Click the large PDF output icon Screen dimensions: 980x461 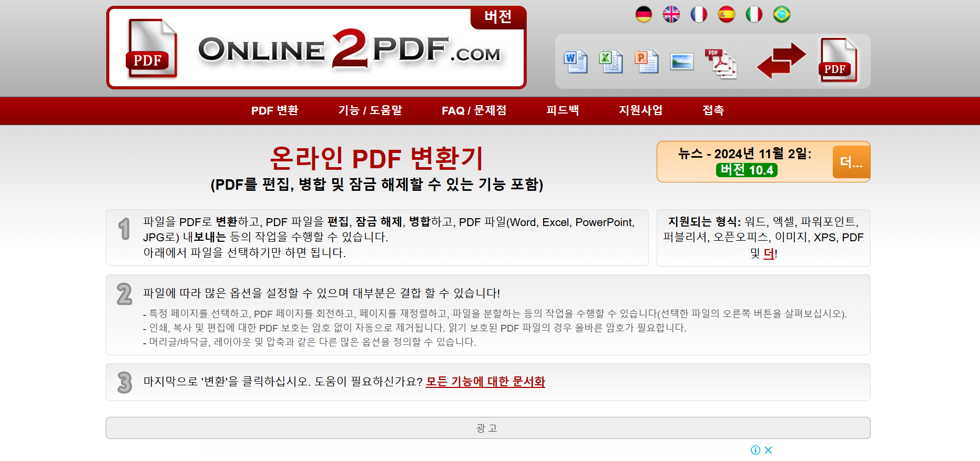point(838,60)
